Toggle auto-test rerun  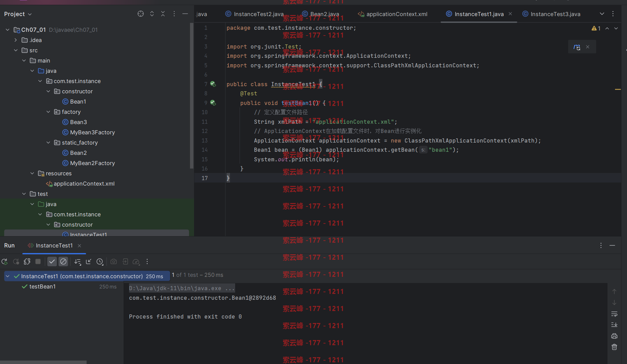pos(27,261)
